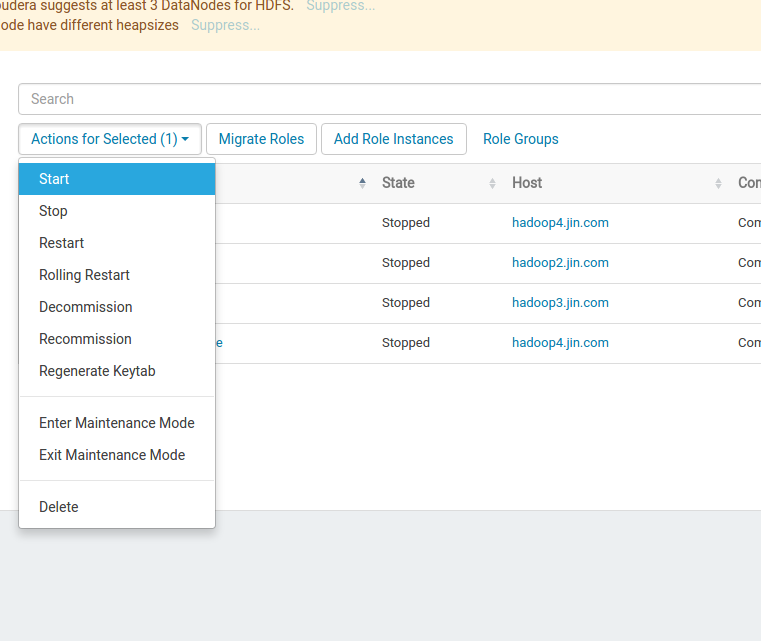Sort table by Host column header
Screen dimensions: 761x641
pyautogui.click(x=527, y=183)
